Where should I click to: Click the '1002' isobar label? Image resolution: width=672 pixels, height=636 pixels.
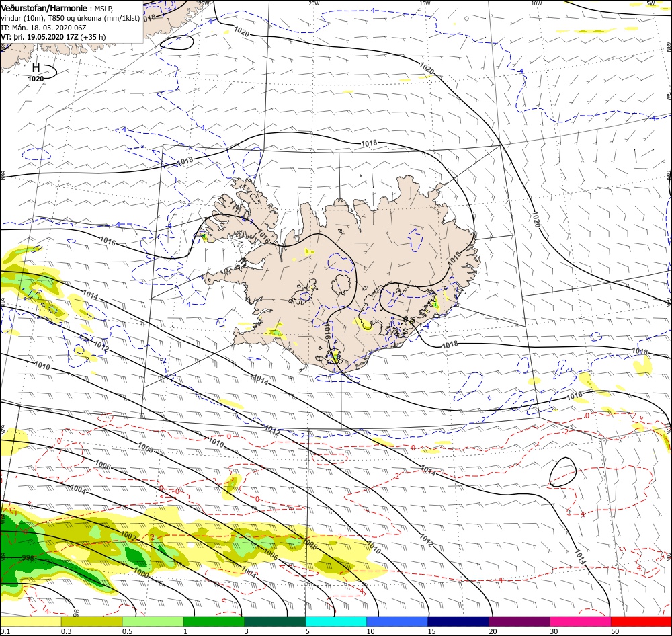[128, 536]
